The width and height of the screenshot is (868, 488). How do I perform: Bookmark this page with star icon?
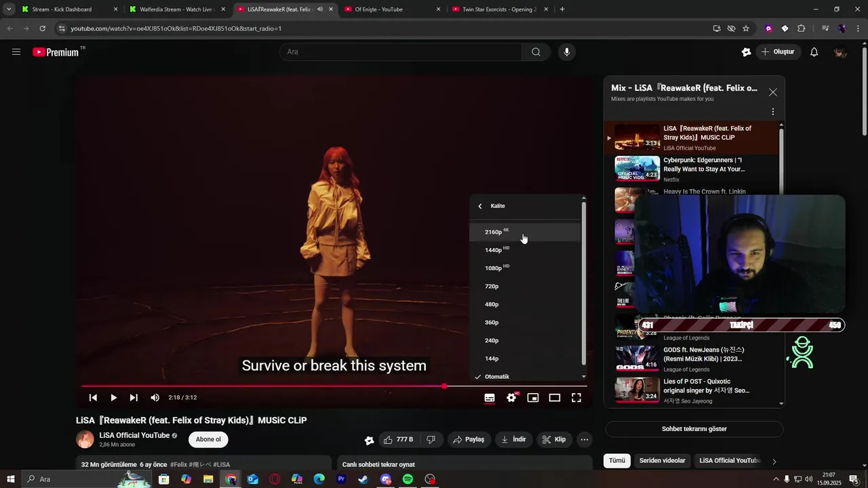pyautogui.click(x=746, y=28)
